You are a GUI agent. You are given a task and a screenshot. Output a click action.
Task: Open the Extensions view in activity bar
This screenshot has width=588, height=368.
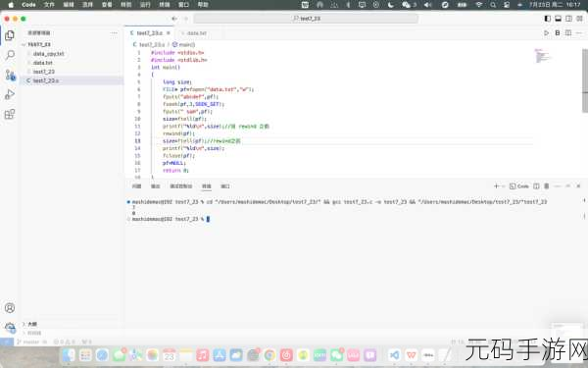pos(10,114)
